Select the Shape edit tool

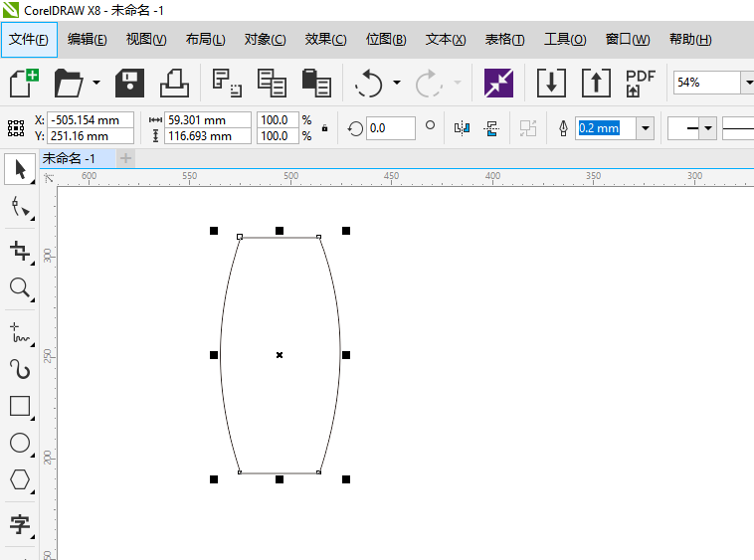pyautogui.click(x=19, y=207)
